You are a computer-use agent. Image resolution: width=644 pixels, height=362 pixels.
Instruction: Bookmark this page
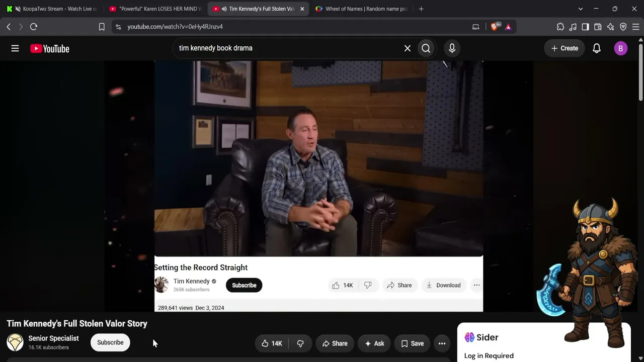tap(102, 27)
